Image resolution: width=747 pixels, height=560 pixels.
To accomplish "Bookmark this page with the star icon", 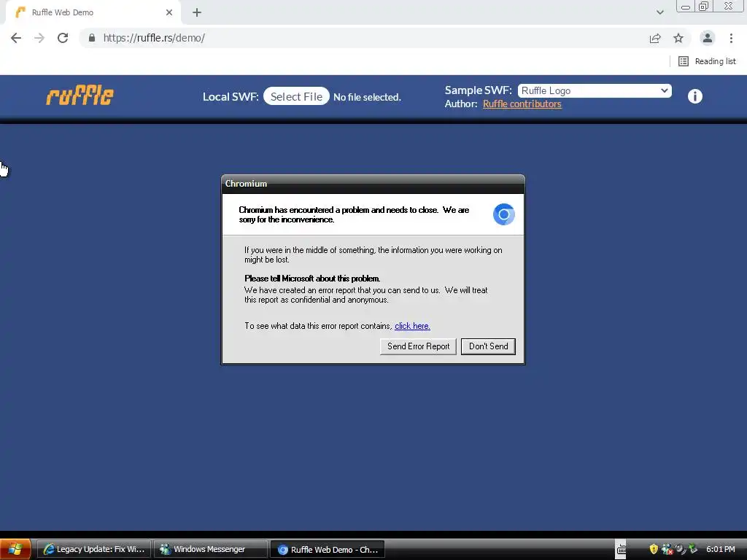I will 678,38.
